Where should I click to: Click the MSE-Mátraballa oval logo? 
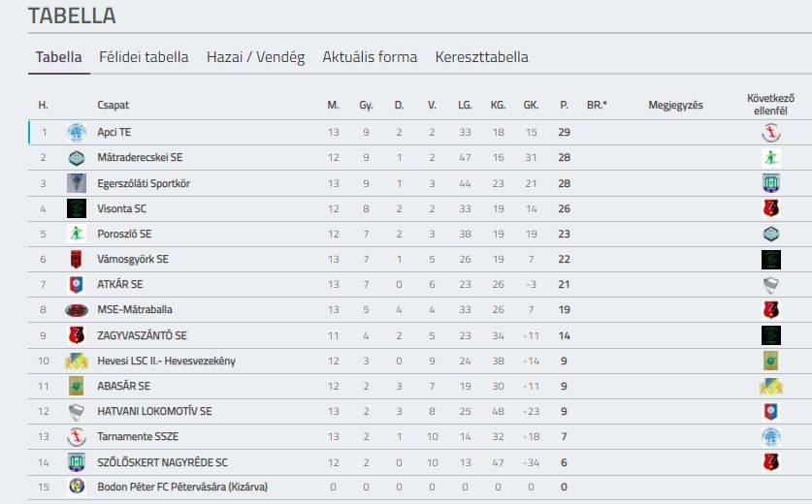tap(77, 310)
